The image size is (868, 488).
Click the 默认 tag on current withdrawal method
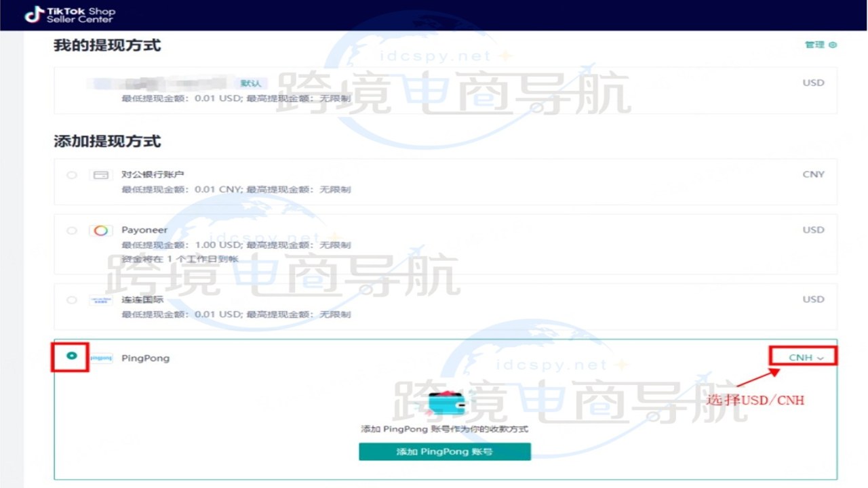251,83
